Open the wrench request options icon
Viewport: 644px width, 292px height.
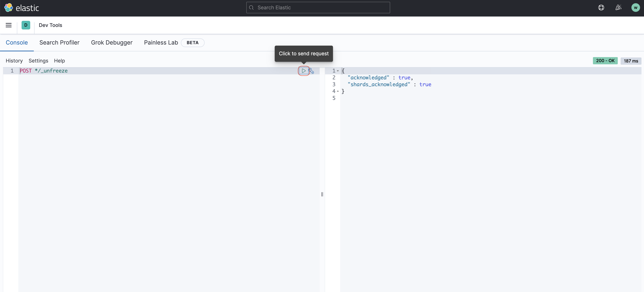311,71
